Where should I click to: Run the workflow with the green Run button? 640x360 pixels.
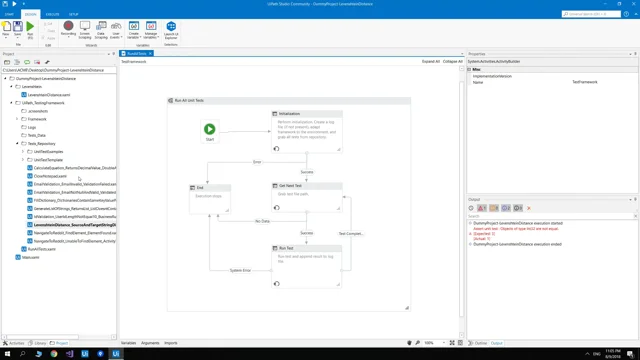click(30, 30)
